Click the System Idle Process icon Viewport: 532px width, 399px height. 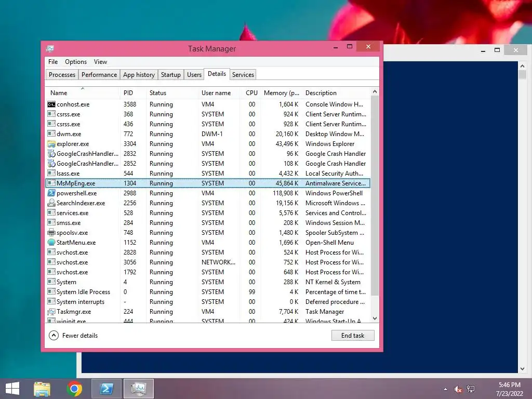51,292
